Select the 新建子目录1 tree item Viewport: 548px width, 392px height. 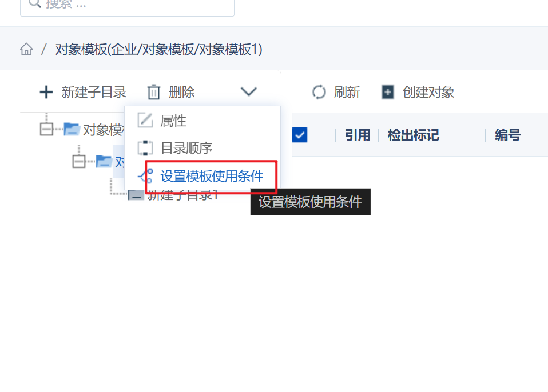(183, 196)
